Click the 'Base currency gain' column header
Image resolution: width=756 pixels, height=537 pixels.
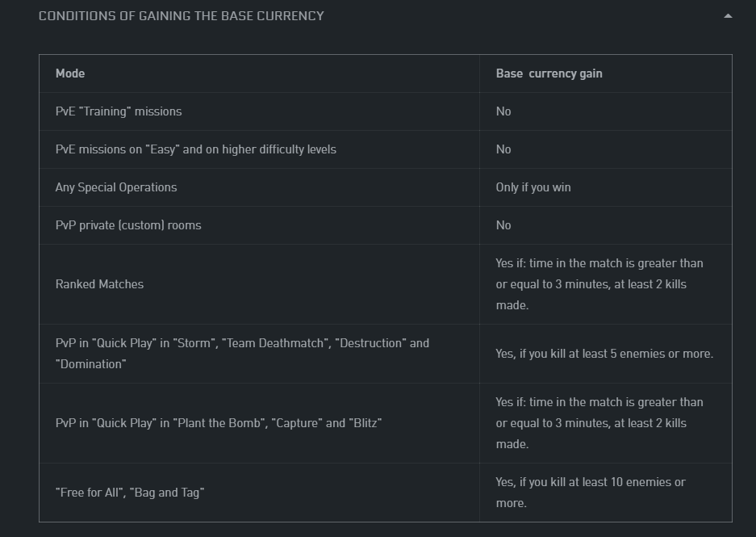(x=549, y=73)
